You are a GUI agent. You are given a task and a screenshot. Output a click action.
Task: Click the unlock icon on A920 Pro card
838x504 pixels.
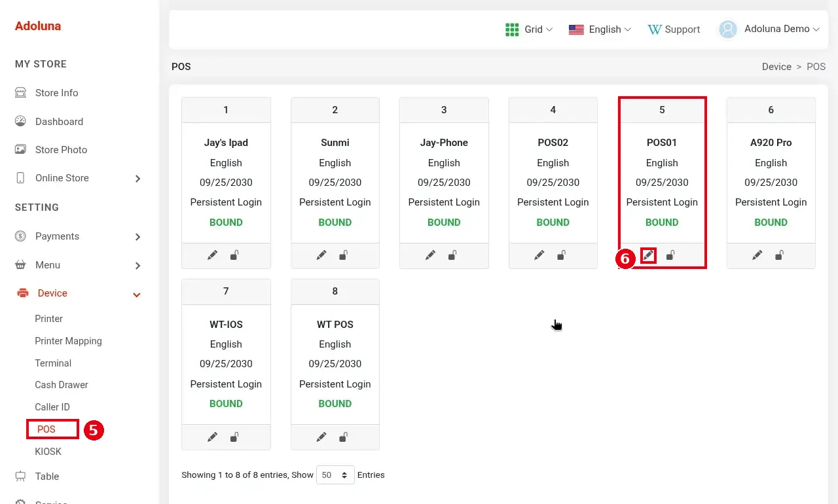tap(779, 255)
